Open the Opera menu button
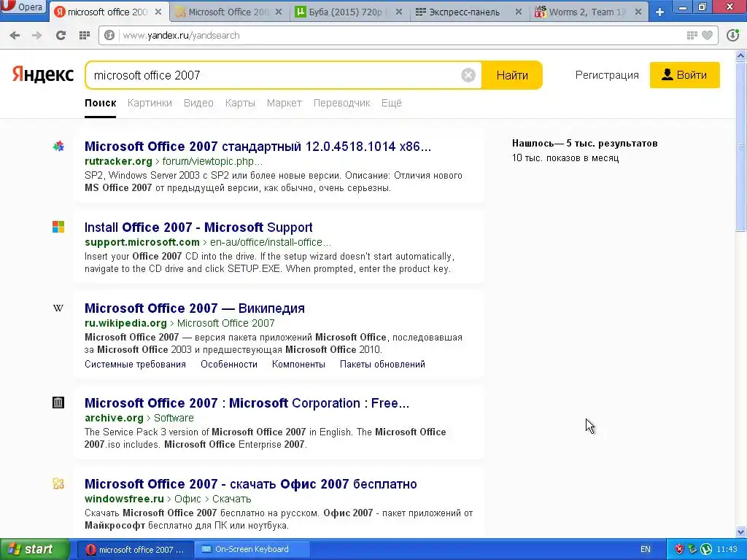747x560 pixels. click(x=23, y=7)
